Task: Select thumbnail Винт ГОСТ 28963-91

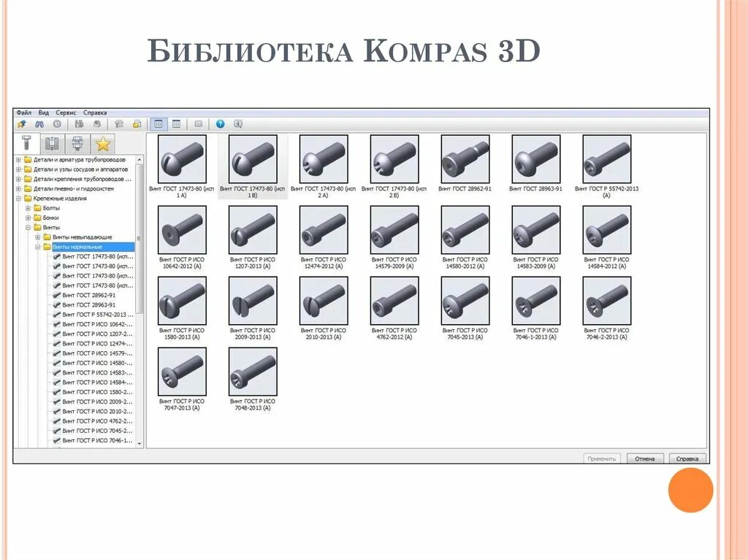Action: [535, 159]
